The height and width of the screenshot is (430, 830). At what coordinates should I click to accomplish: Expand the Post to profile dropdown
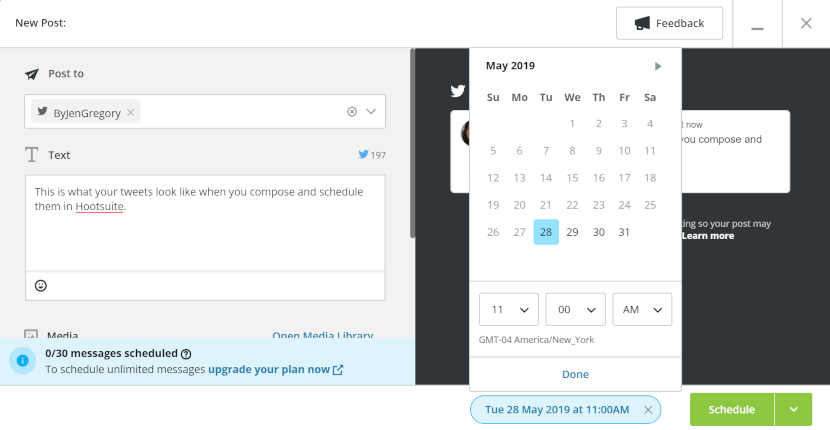371,112
